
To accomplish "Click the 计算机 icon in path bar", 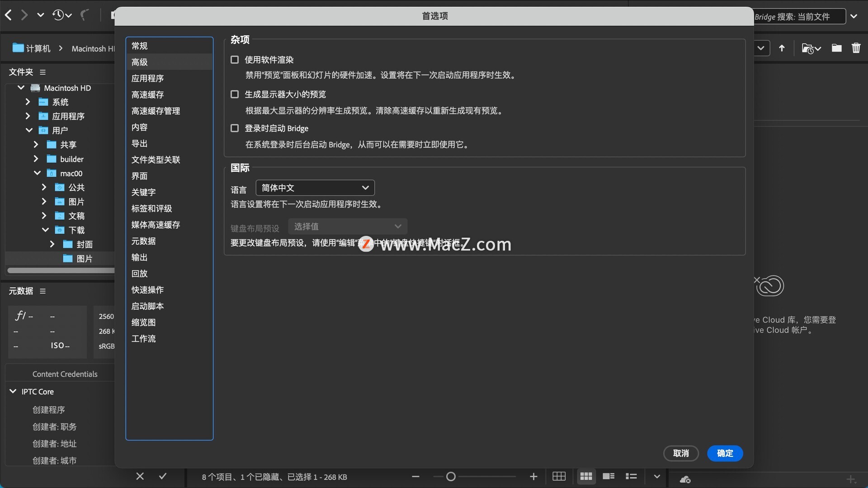I will [x=18, y=47].
